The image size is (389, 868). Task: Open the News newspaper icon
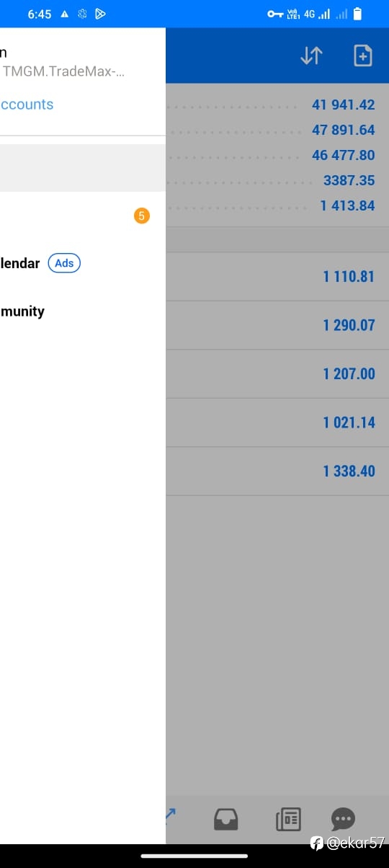point(288,819)
